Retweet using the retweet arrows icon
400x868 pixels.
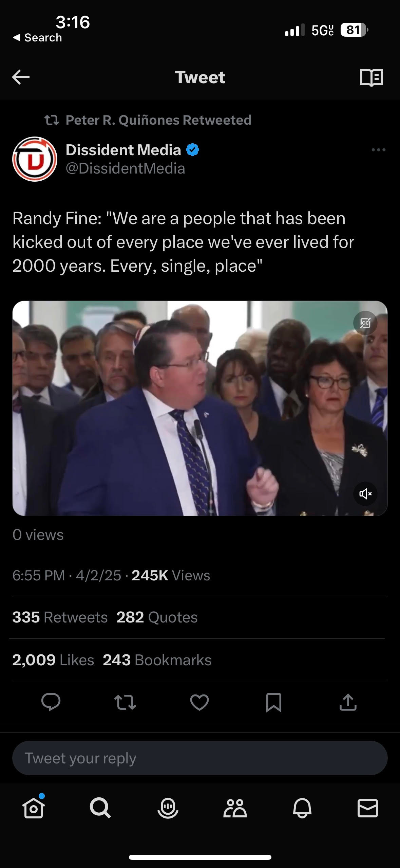pos(125,702)
